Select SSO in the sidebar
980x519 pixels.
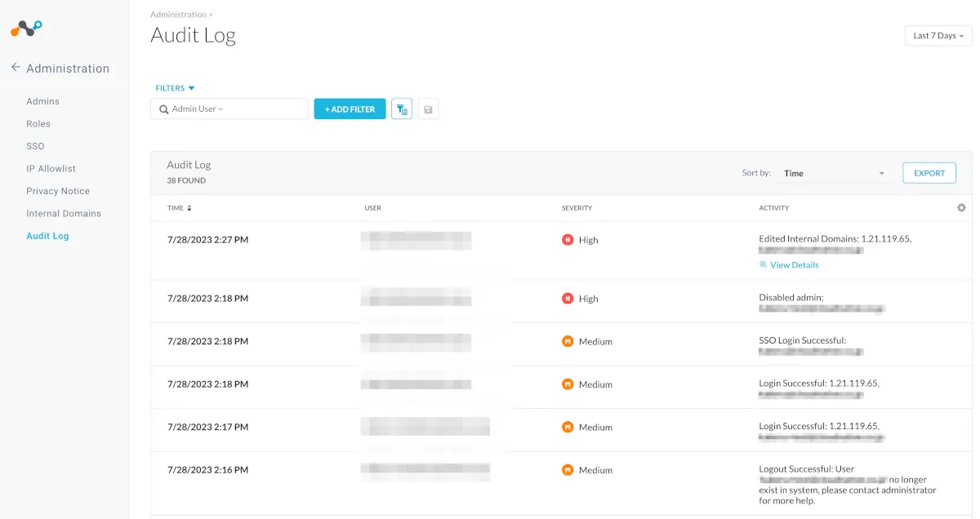35,146
